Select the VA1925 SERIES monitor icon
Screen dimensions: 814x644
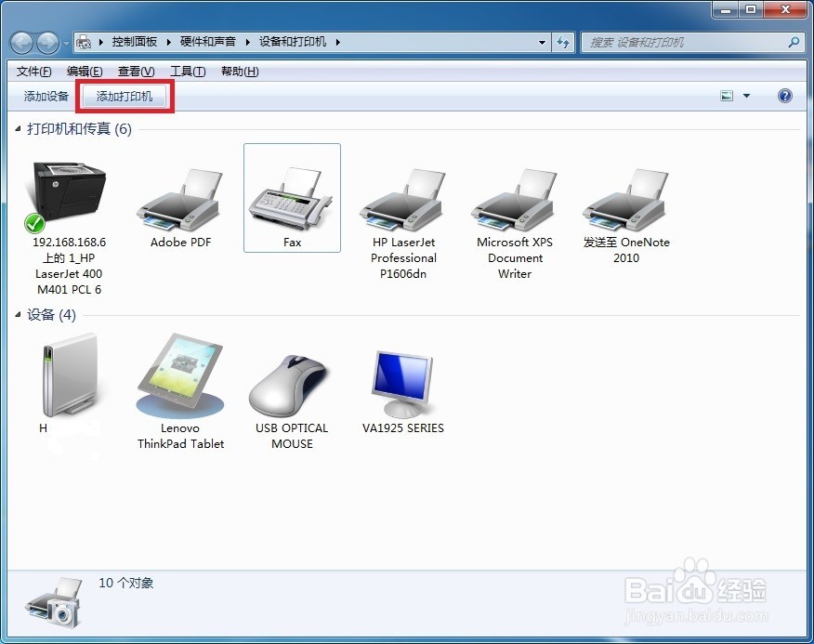click(x=403, y=385)
